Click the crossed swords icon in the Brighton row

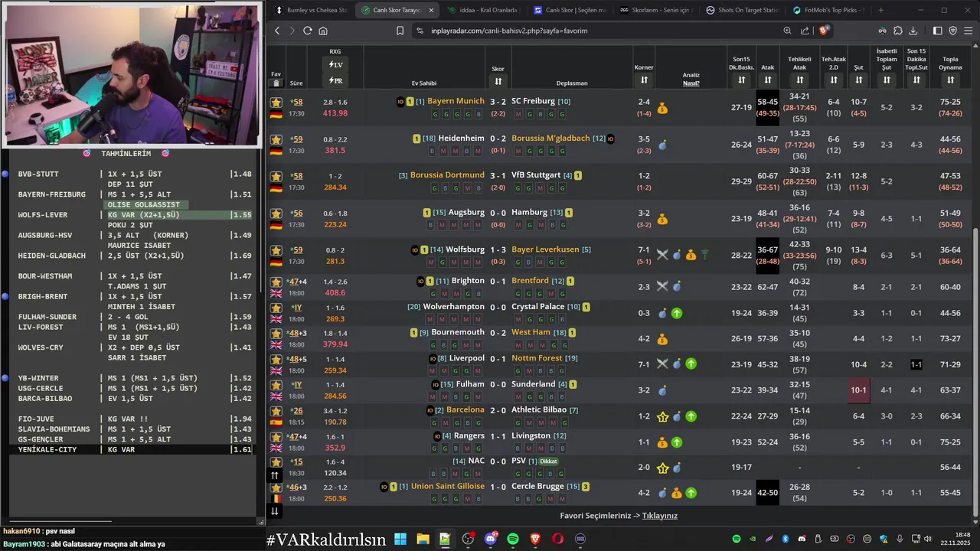coord(662,287)
